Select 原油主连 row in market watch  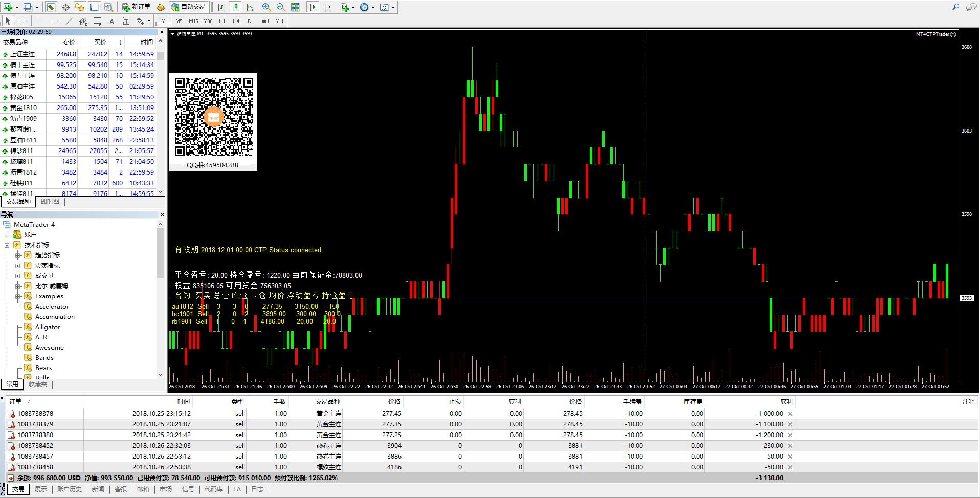point(78,86)
